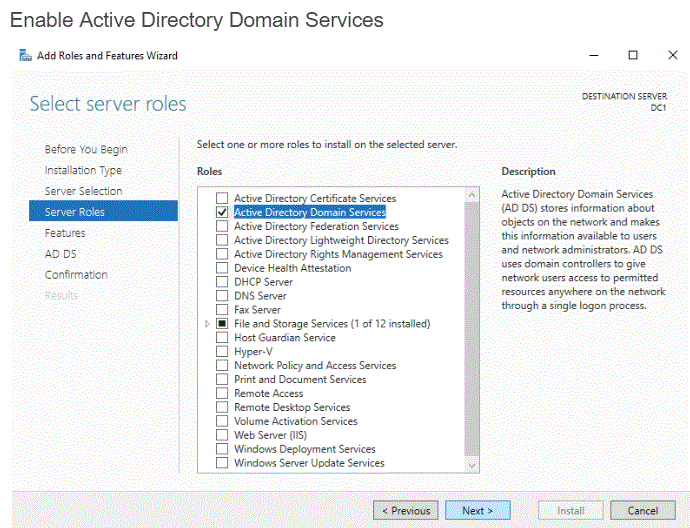The image size is (690, 528).
Task: Enable the DNS Server role checkbox
Action: tap(222, 296)
